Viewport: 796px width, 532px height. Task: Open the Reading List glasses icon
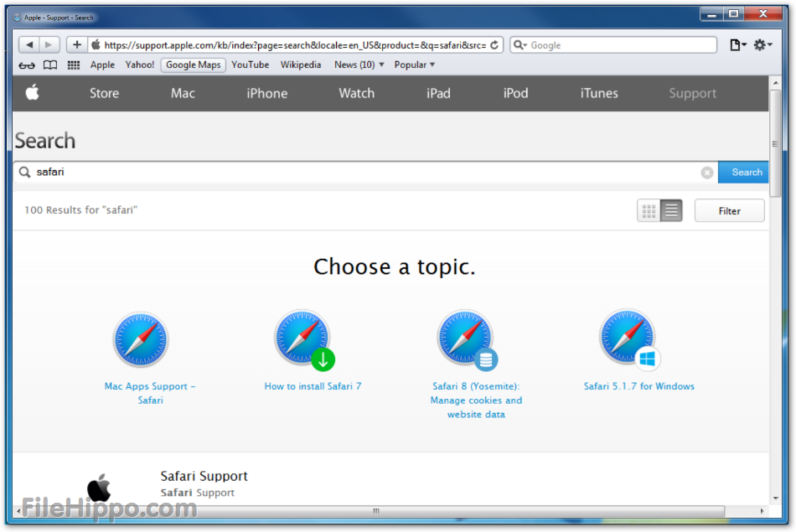point(27,65)
